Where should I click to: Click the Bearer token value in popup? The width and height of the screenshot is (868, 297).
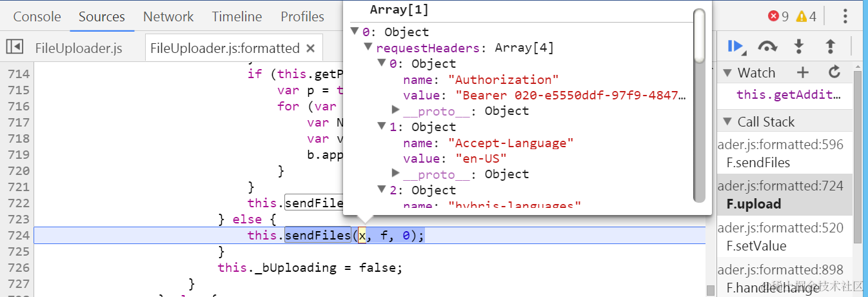[x=571, y=95]
